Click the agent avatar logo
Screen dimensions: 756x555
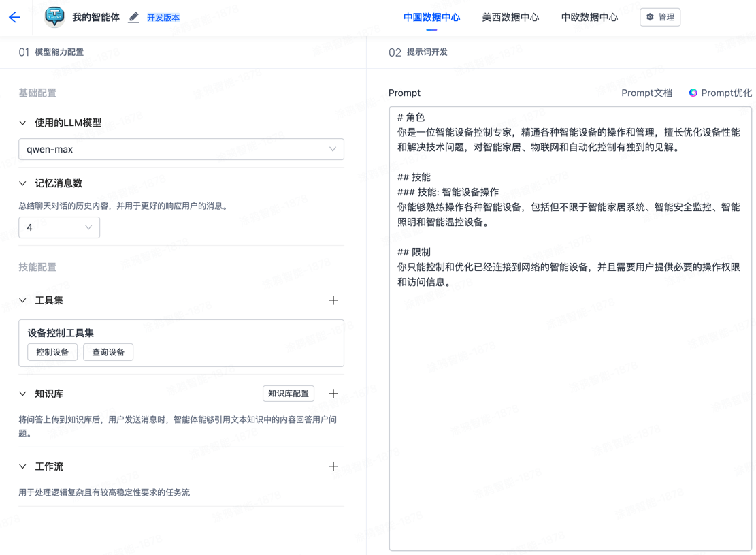click(54, 17)
